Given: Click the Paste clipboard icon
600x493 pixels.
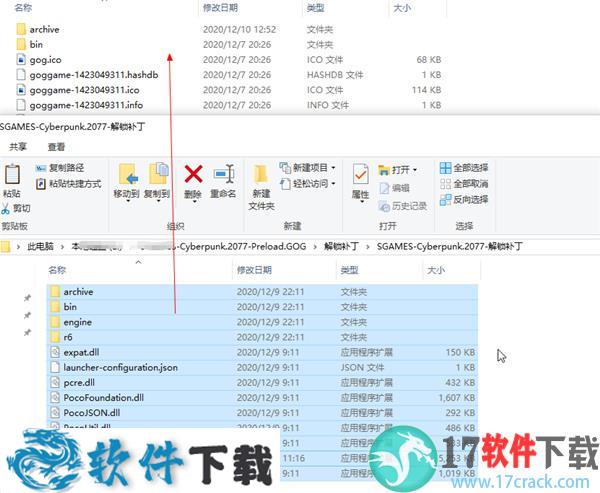Looking at the screenshot, I should pos(12,174).
